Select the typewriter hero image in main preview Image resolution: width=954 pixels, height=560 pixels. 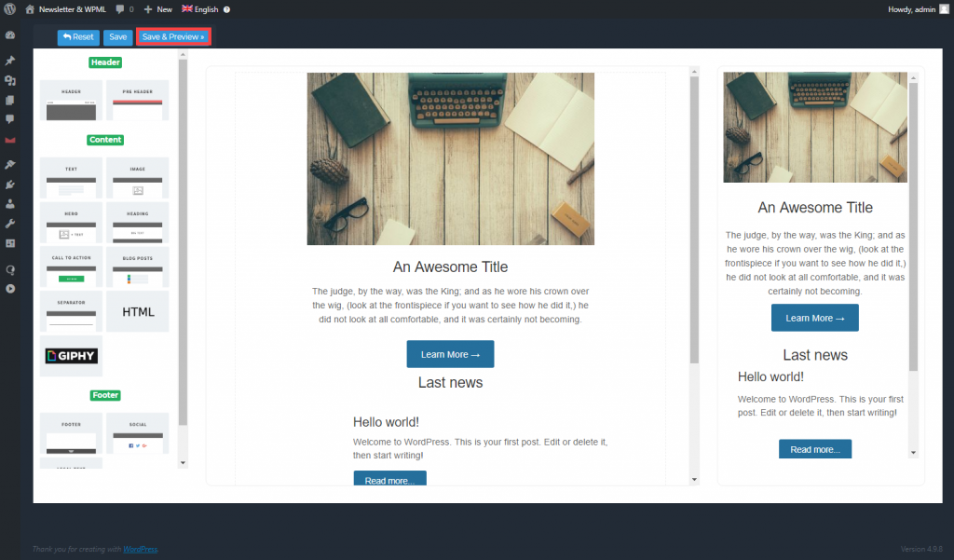[x=450, y=159]
